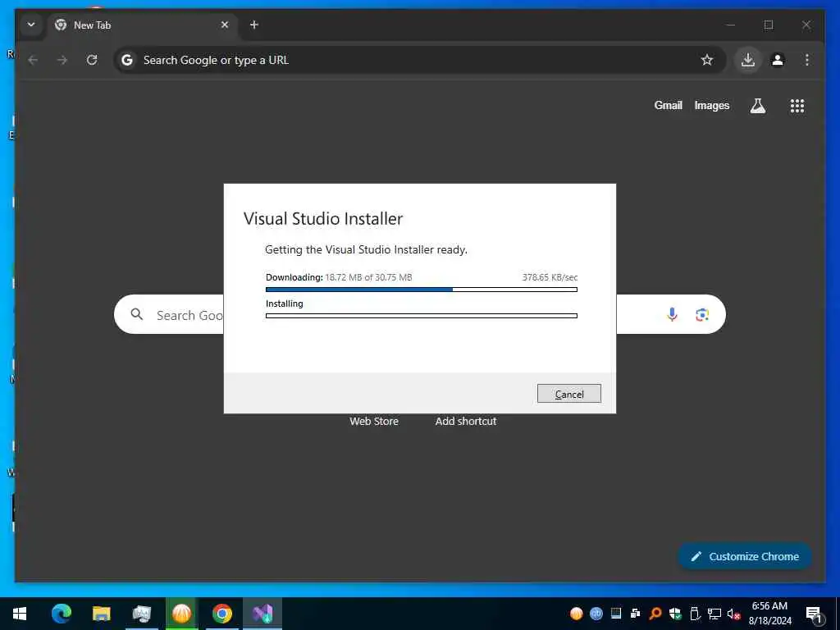Open File Explorer from taskbar
The width and height of the screenshot is (840, 630).
(x=101, y=614)
